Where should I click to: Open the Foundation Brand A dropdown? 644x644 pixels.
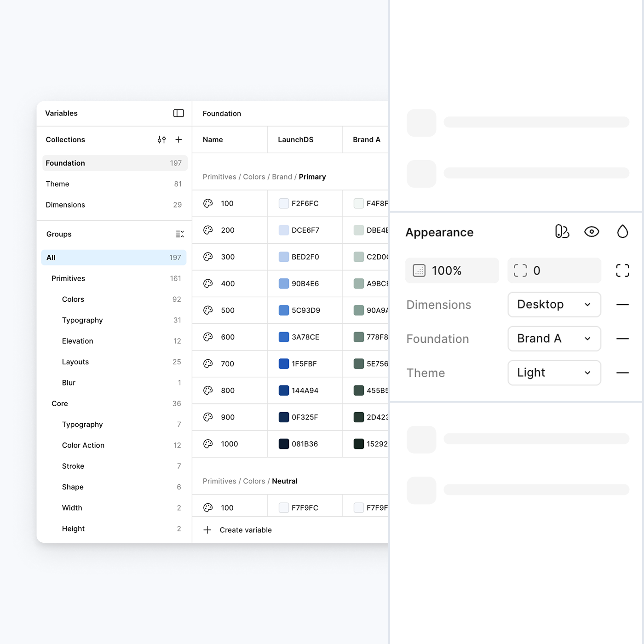[554, 339]
